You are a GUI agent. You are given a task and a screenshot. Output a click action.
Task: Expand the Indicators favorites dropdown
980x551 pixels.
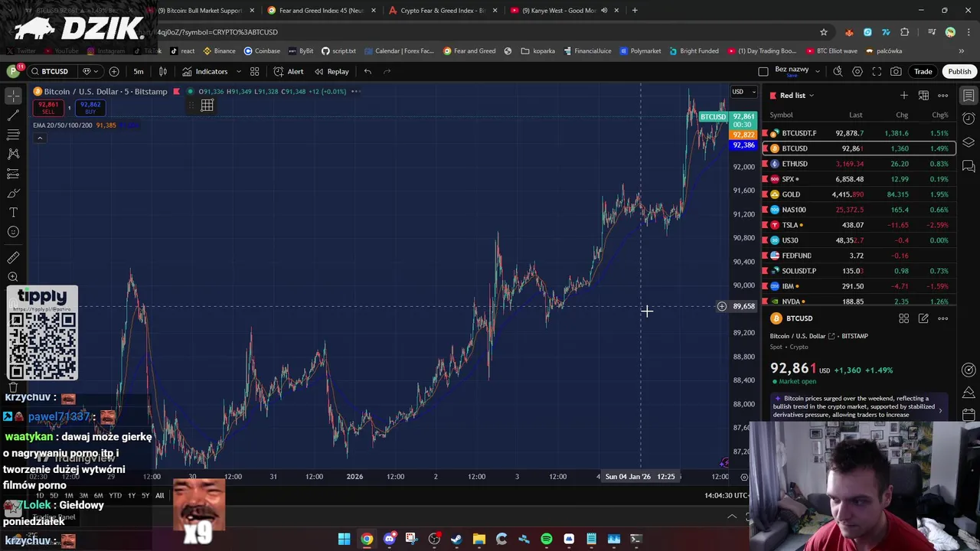238,71
